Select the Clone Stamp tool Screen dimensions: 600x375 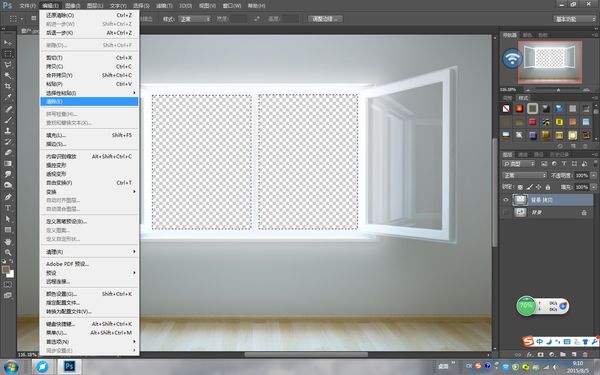8,130
